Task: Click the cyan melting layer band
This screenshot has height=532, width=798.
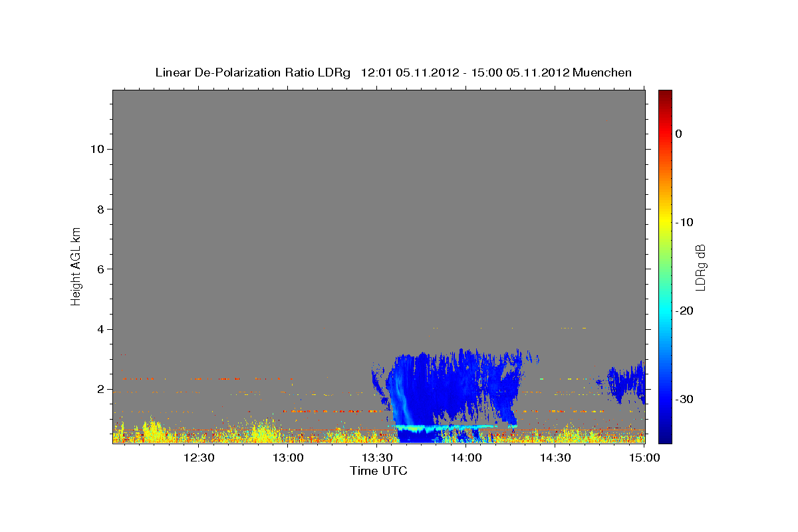Action: tap(456, 427)
